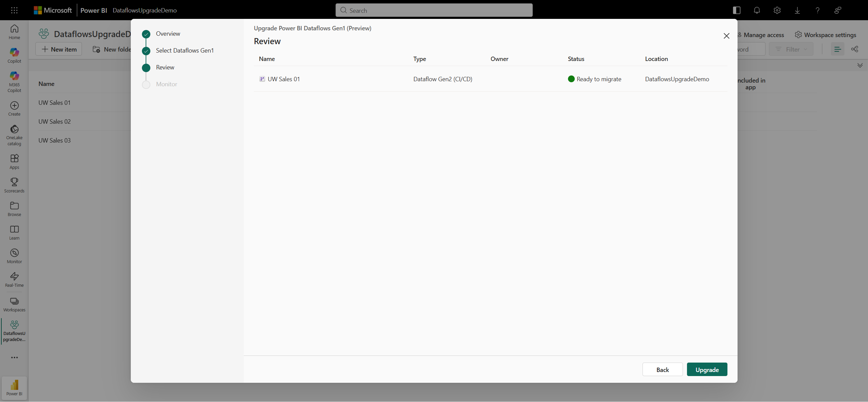Sort by Status column header

[x=576, y=59]
